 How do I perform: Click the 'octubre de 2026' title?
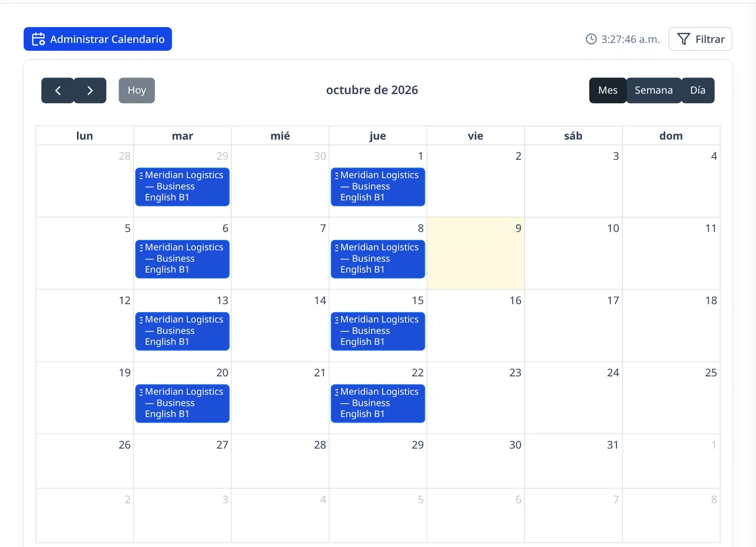coord(372,90)
